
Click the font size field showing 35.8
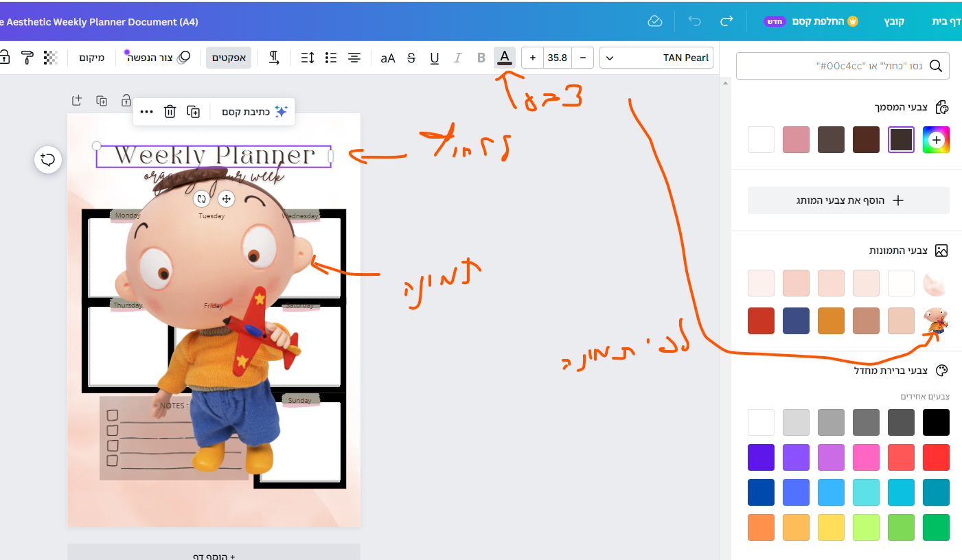click(558, 58)
